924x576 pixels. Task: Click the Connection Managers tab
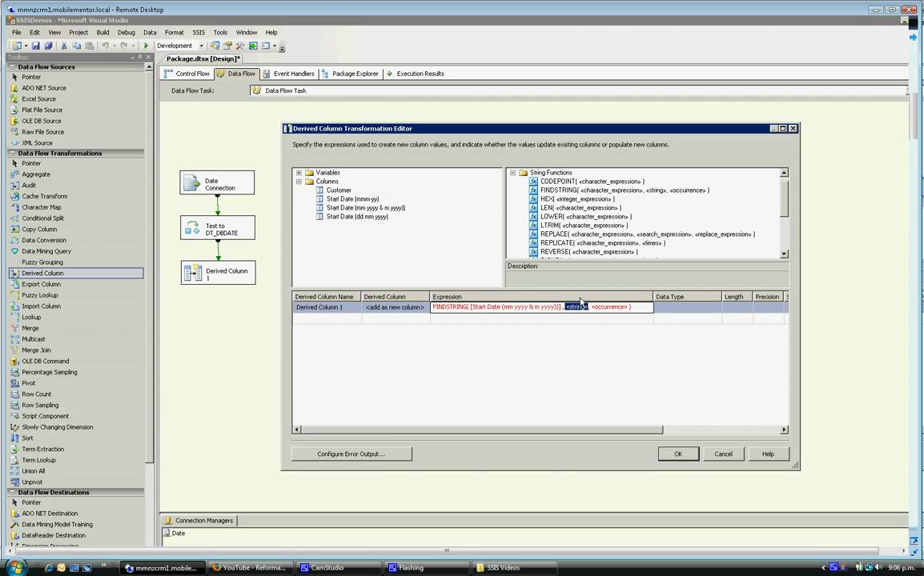pyautogui.click(x=199, y=521)
